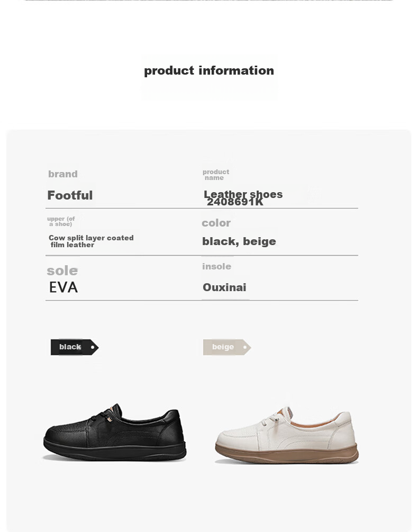Click the white dot on beige tag

click(245, 347)
